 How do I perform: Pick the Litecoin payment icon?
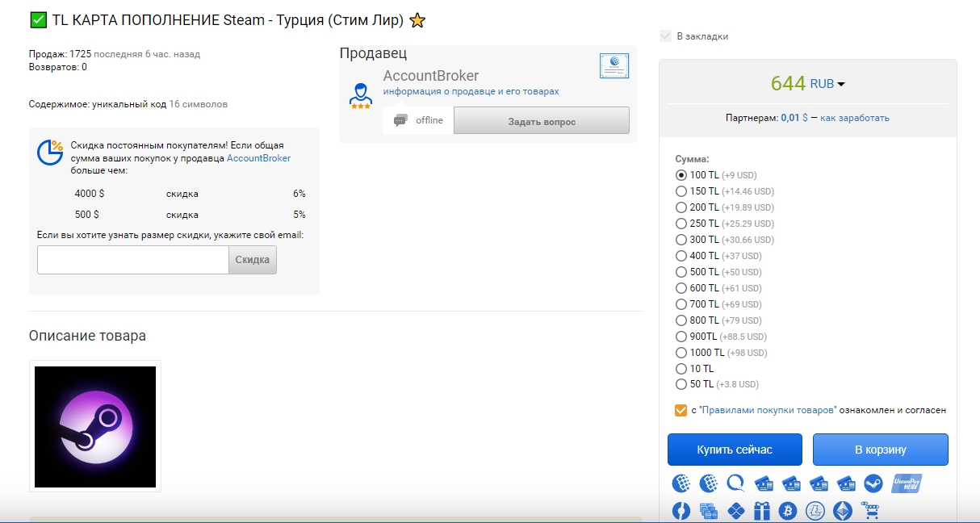[815, 510]
